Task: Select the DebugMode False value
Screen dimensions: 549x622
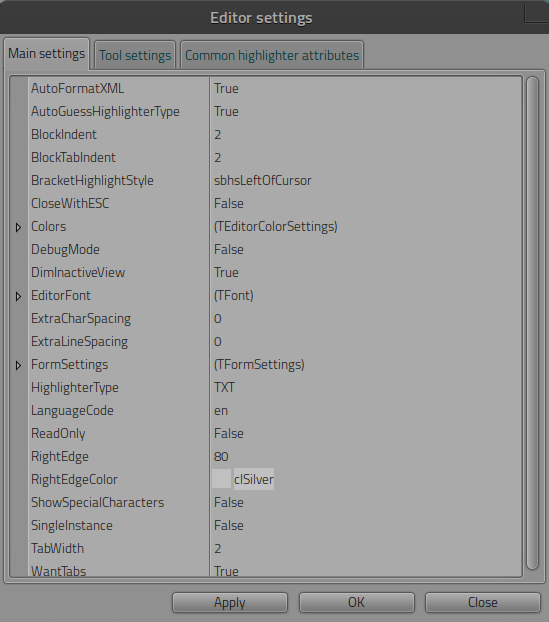Action: point(229,250)
